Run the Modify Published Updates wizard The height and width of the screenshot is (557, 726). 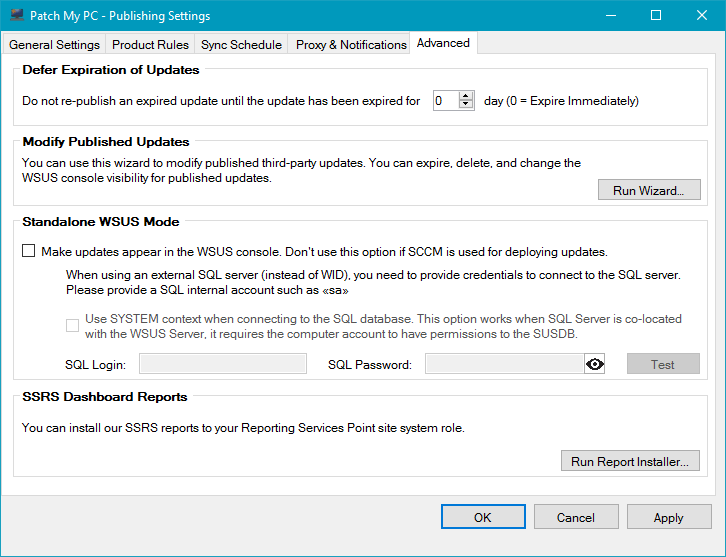[649, 190]
